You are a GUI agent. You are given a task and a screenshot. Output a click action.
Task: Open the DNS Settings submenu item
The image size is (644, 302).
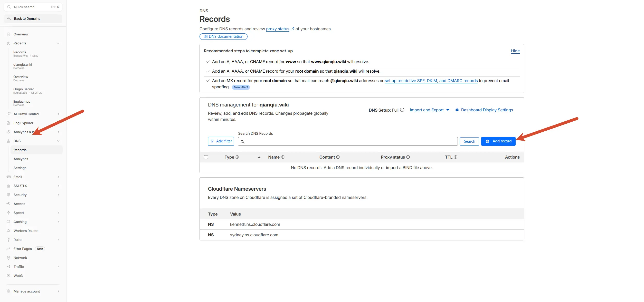(20, 168)
